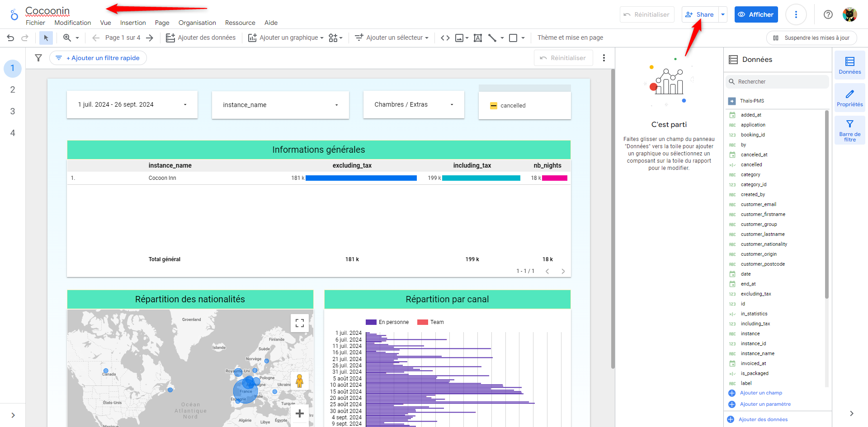Viewport: 868px width, 427px height.
Task: Open the Propriétés side panel tab
Action: pyautogui.click(x=850, y=98)
